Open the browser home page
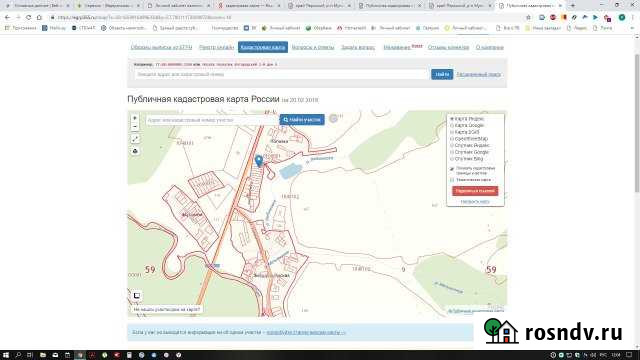Image resolution: width=640 pixels, height=360 pixels. pyautogui.click(x=39, y=18)
